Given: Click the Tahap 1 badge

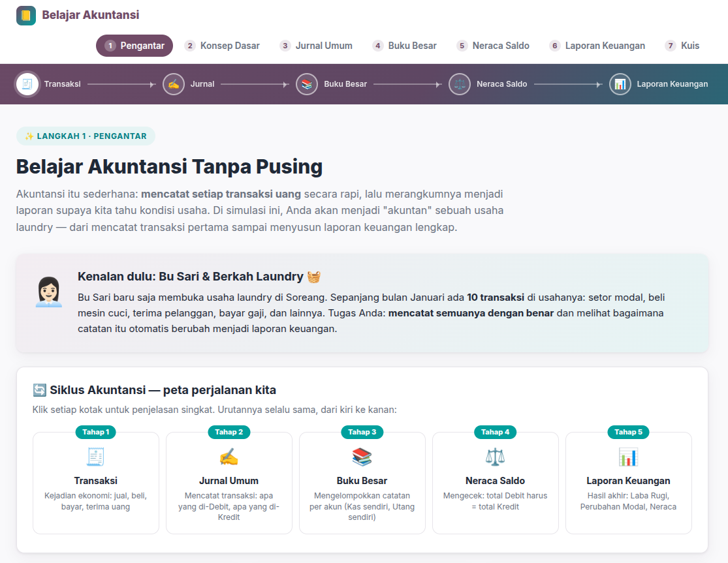Looking at the screenshot, I should click(95, 433).
